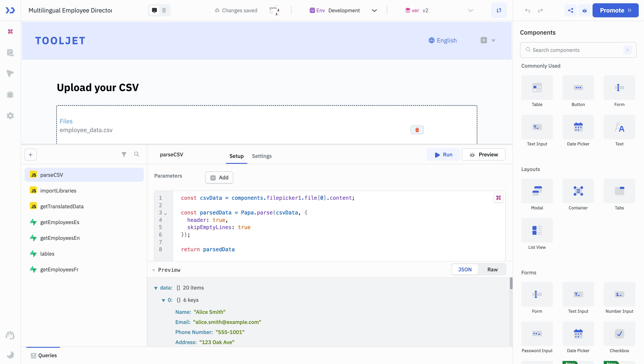Click the preview panel vertical scrollbar
Image resolution: width=644 pixels, height=364 pixels.
coord(511,283)
